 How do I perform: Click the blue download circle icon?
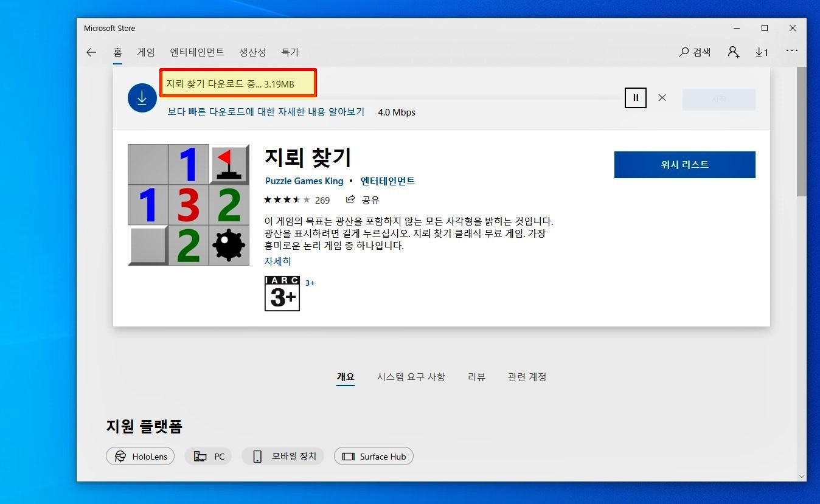pyautogui.click(x=142, y=98)
